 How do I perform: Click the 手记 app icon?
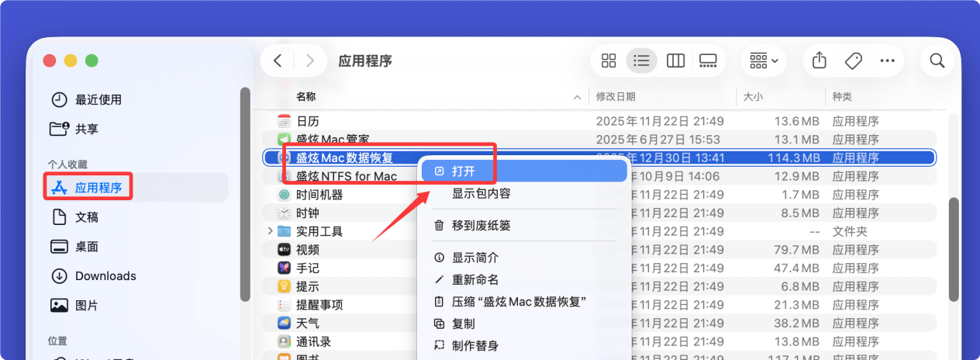(x=284, y=268)
